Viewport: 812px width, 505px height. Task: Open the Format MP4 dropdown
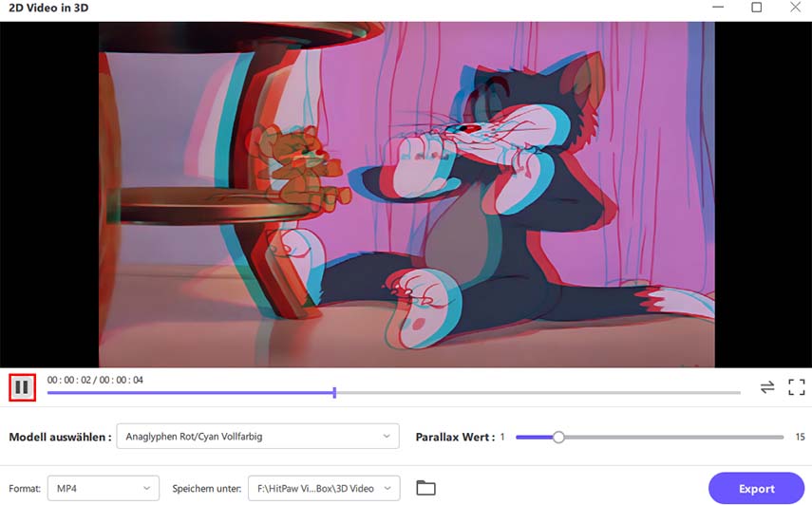pyautogui.click(x=104, y=489)
